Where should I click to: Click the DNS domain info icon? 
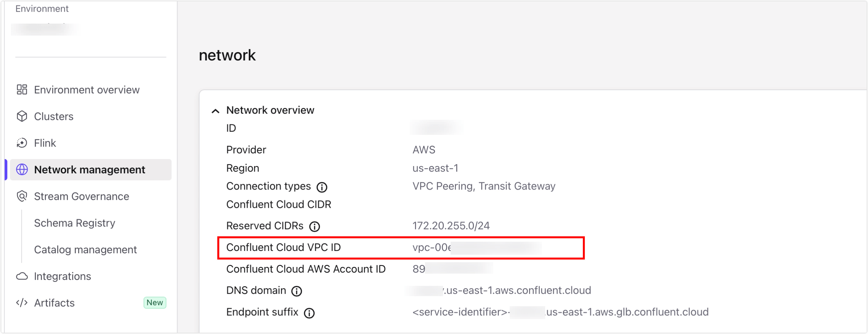pos(297,291)
